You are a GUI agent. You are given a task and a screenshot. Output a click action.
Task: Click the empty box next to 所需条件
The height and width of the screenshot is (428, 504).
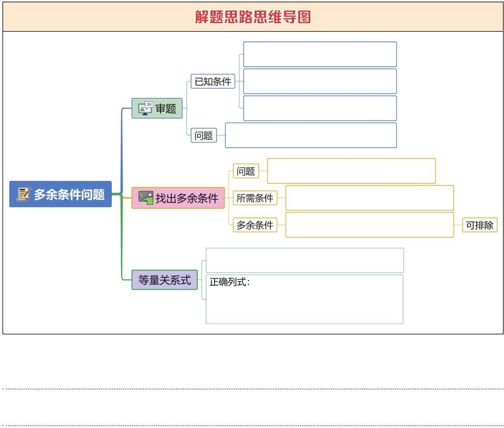369,198
